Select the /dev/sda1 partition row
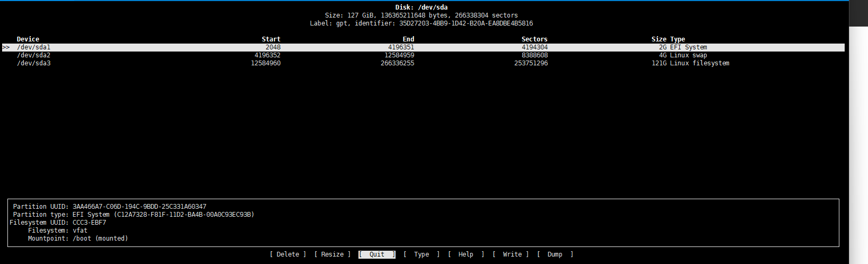The width and height of the screenshot is (868, 264). coord(423,47)
